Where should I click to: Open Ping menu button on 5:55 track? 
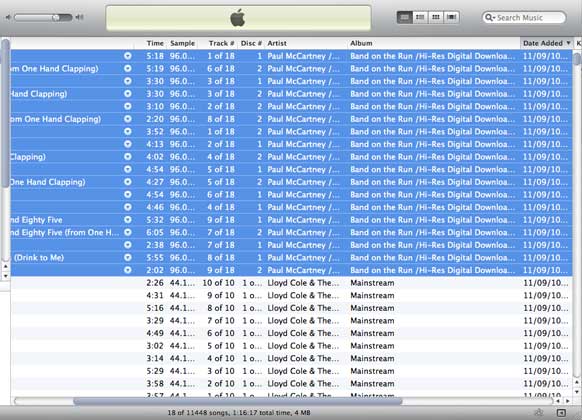(128, 257)
